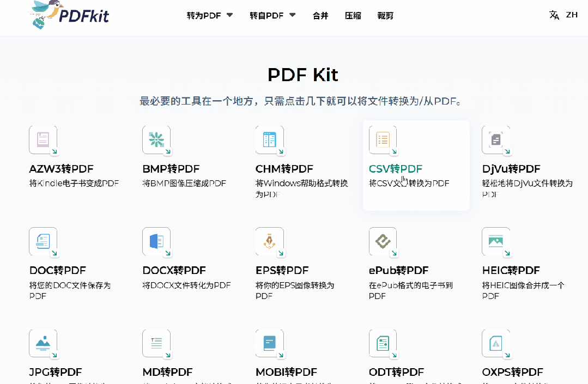Image resolution: width=588 pixels, height=384 pixels.
Task: Go to the 裁剪 menu item
Action: [385, 15]
